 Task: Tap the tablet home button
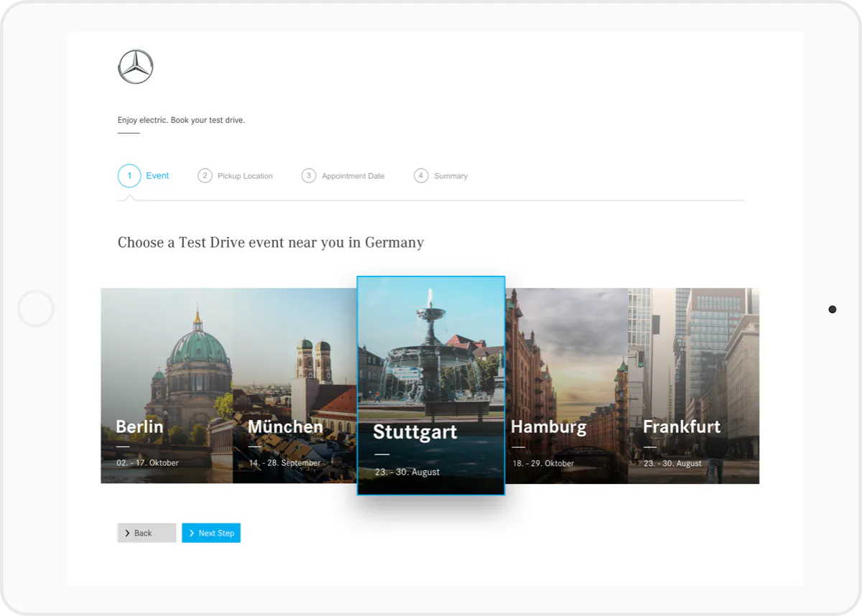point(36,309)
